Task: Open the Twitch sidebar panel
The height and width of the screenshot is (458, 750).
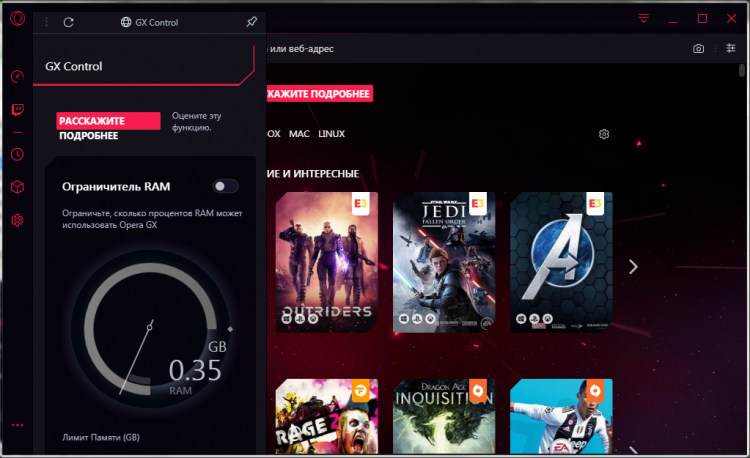Action: [17, 109]
